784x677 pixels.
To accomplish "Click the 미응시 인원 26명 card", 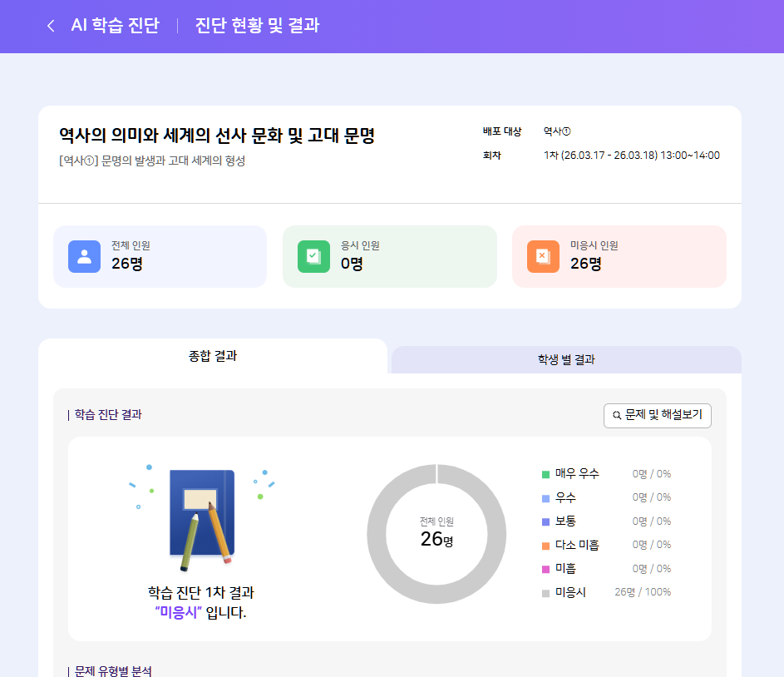I will (619, 256).
